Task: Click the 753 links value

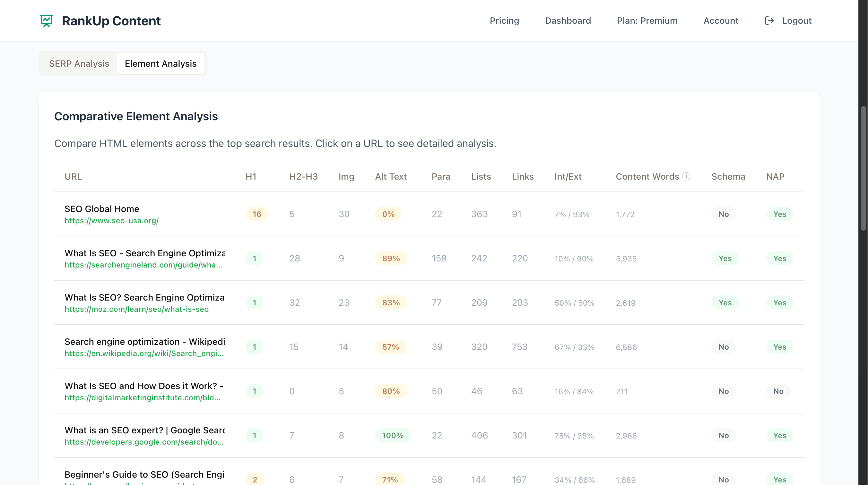Action: pos(520,346)
